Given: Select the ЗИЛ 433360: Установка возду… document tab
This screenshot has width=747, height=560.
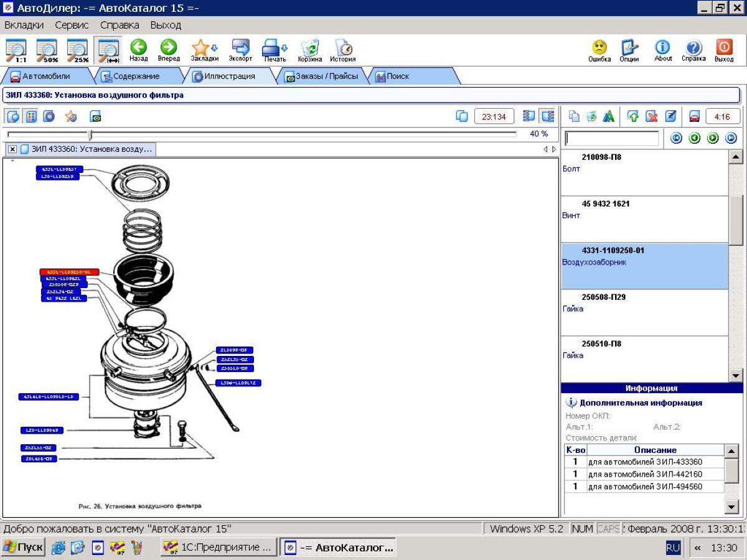Looking at the screenshot, I should coord(87,149).
